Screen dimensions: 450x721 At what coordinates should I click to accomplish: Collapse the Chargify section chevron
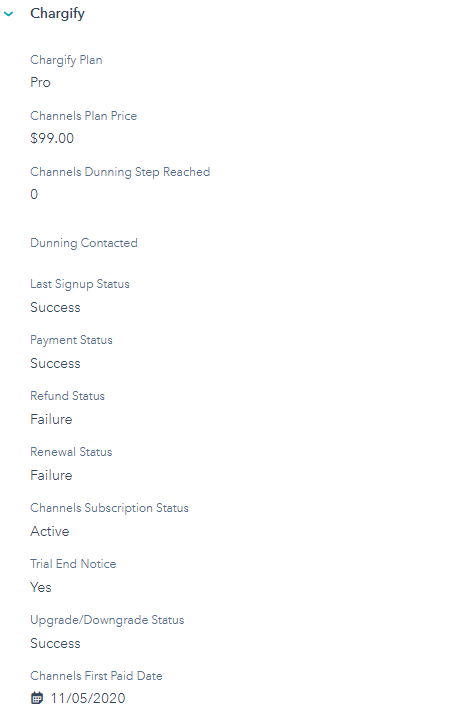pos(9,14)
